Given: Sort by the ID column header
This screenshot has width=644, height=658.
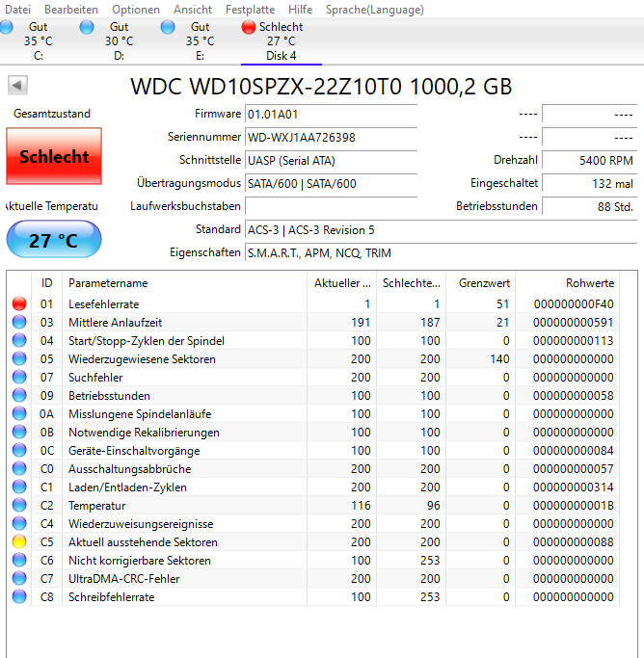Looking at the screenshot, I should (x=46, y=283).
